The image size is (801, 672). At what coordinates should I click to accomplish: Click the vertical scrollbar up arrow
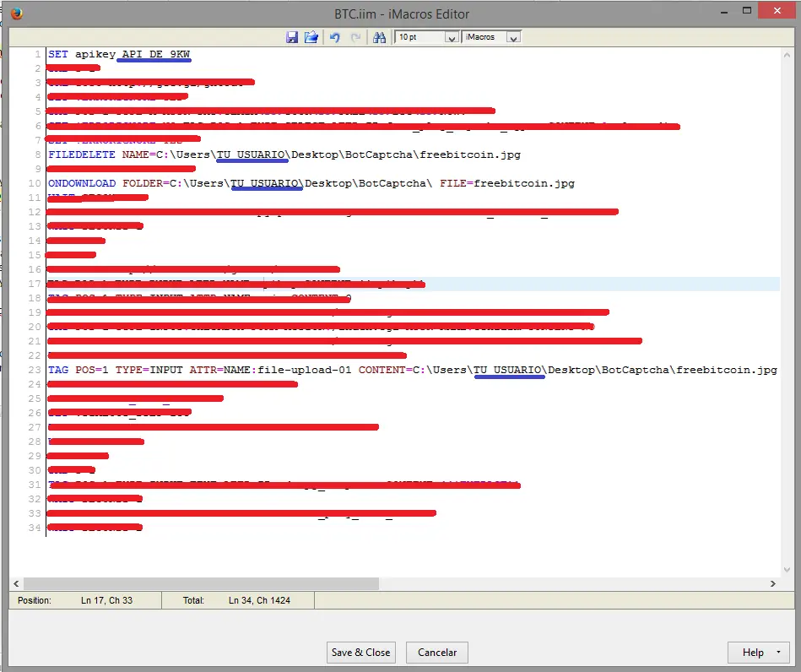point(787,55)
